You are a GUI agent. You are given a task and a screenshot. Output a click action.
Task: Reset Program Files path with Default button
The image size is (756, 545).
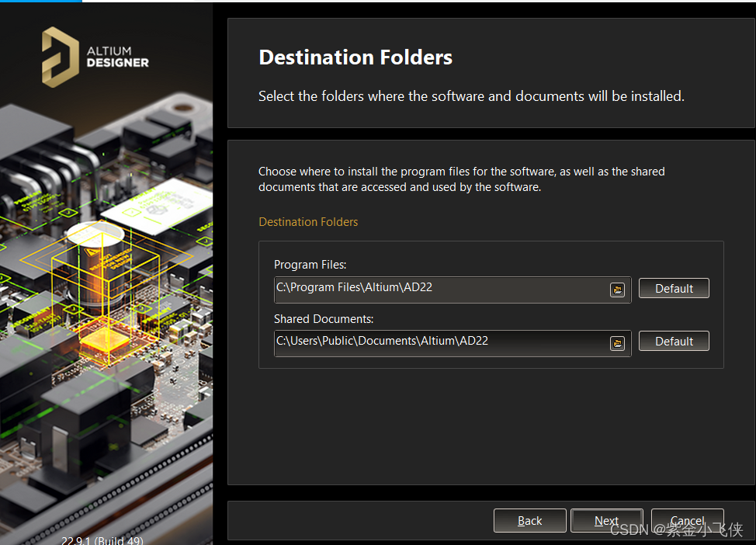(x=674, y=288)
